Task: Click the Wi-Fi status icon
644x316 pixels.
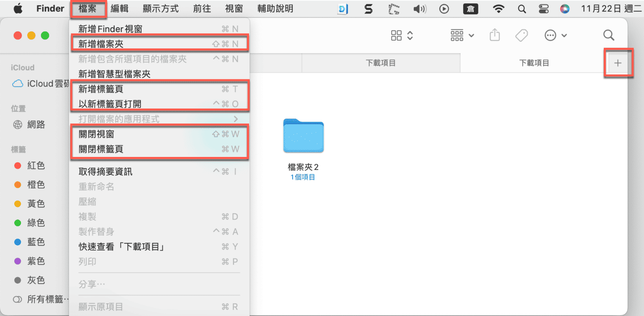Action: (x=499, y=9)
